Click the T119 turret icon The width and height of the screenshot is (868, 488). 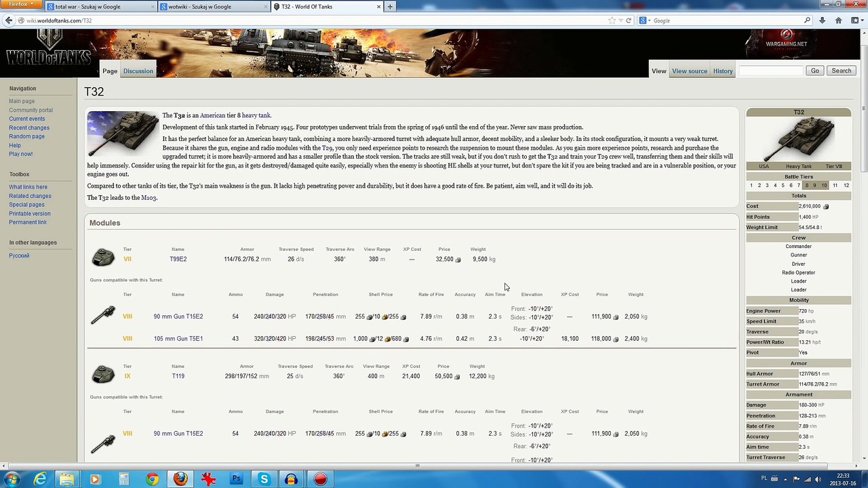103,374
